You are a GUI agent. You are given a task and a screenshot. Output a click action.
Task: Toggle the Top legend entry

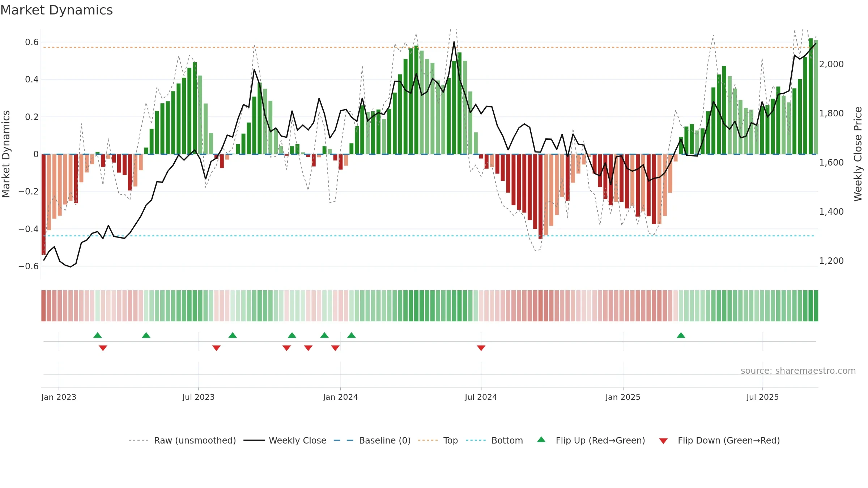point(438,440)
